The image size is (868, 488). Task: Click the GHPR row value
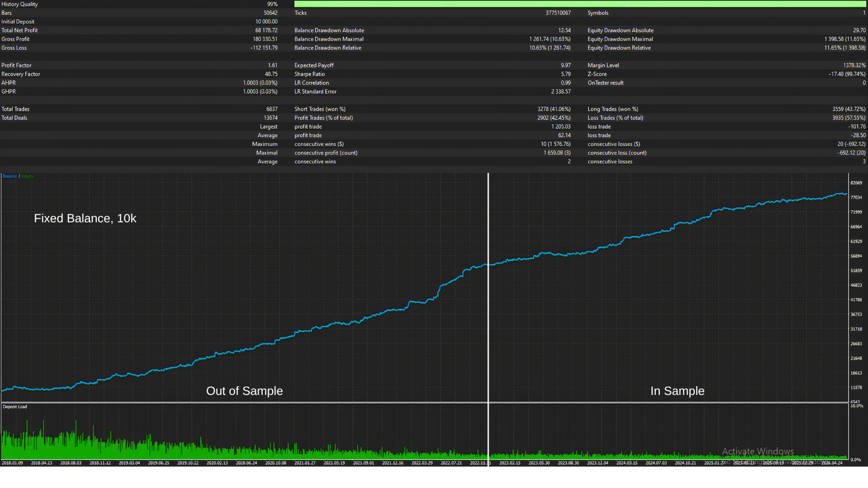click(x=260, y=92)
